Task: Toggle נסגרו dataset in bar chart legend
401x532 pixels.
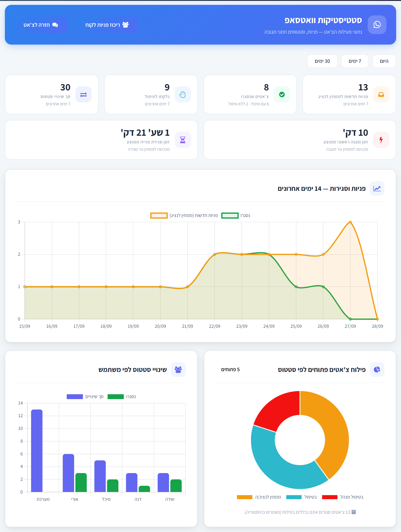Action: 122,397
